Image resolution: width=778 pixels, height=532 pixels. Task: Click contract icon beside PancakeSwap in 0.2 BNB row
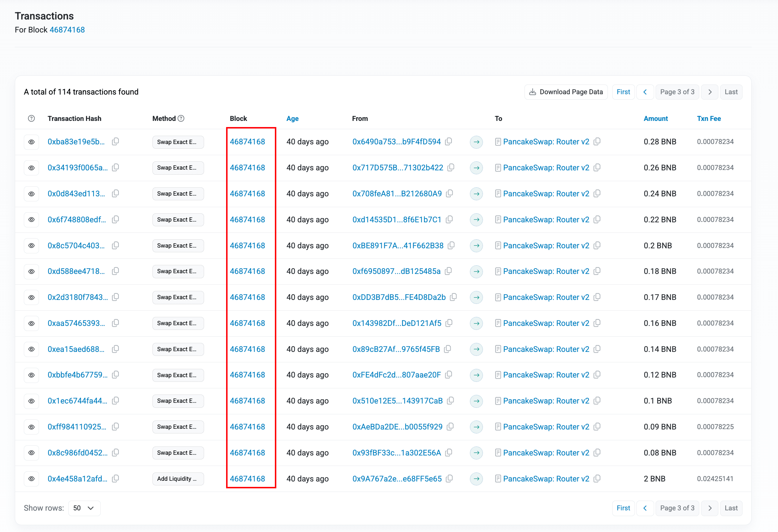(x=498, y=246)
